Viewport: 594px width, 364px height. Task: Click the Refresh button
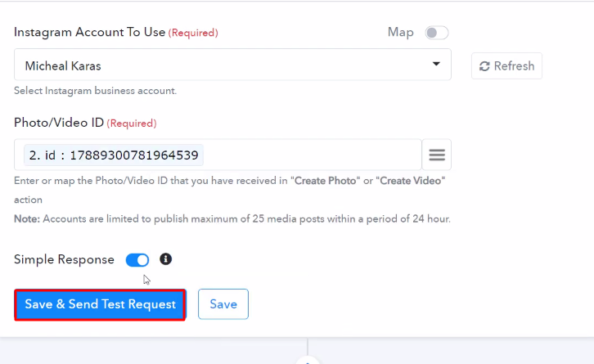pos(506,66)
